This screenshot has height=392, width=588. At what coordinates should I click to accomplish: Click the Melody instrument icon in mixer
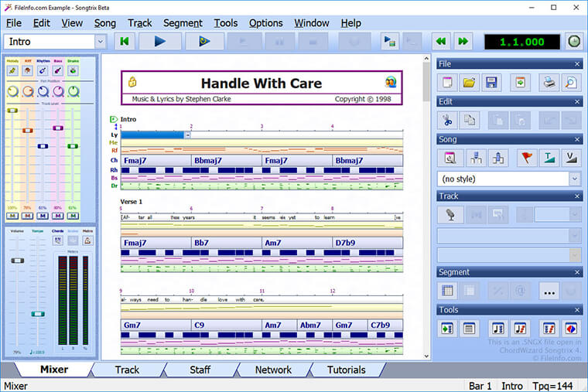pos(12,70)
